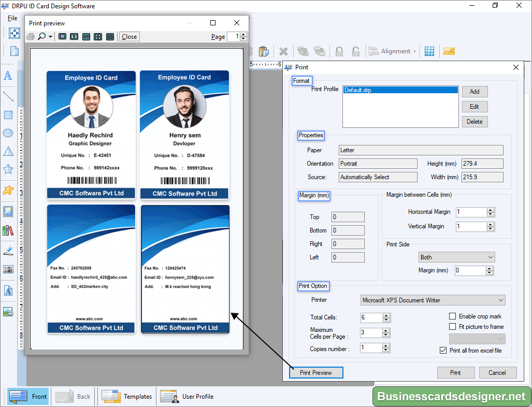Screen dimensions: 532x407
Task: Decrease the Vertical Margin spinner
Action: [x=490, y=228]
